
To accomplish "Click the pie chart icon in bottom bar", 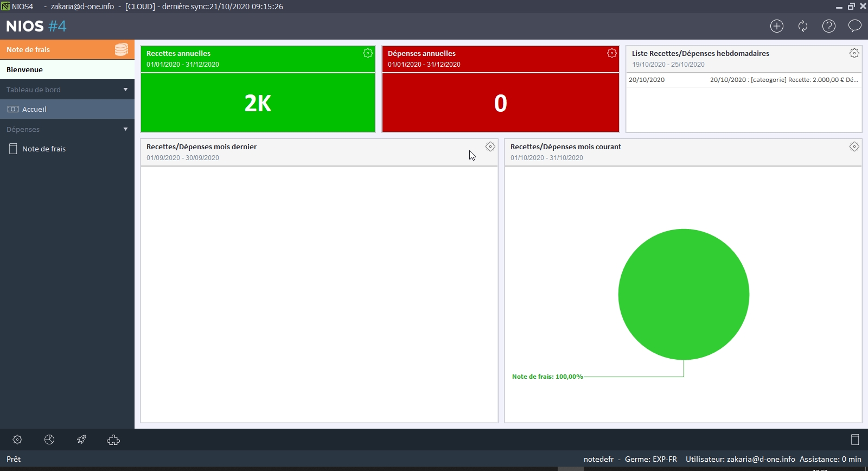I will coord(49,440).
